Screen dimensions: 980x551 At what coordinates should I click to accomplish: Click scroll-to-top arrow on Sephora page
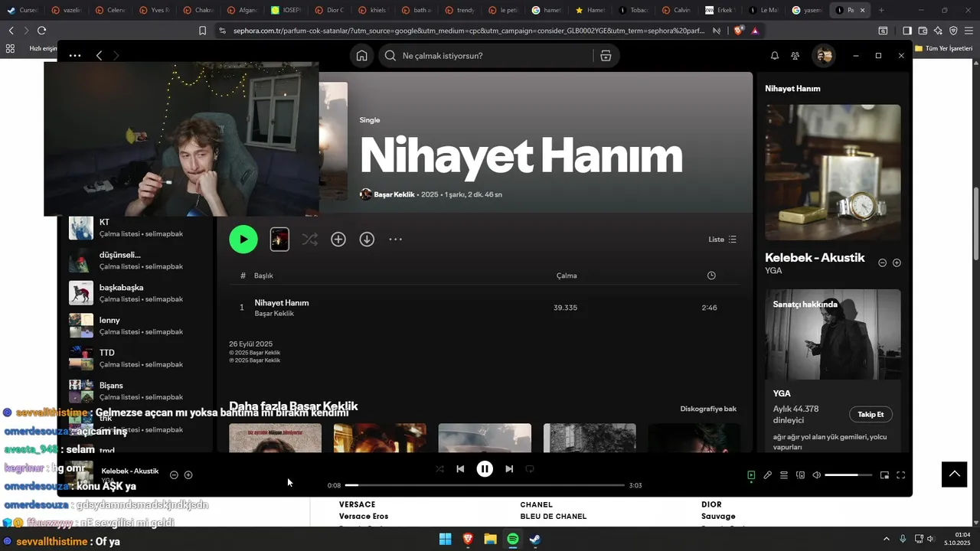click(955, 474)
